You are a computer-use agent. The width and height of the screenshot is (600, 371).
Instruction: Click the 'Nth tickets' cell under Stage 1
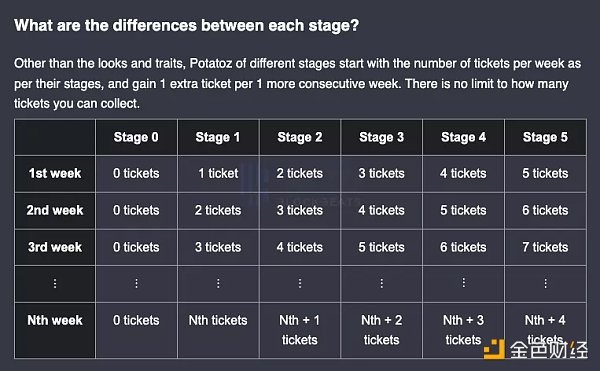[x=218, y=330]
